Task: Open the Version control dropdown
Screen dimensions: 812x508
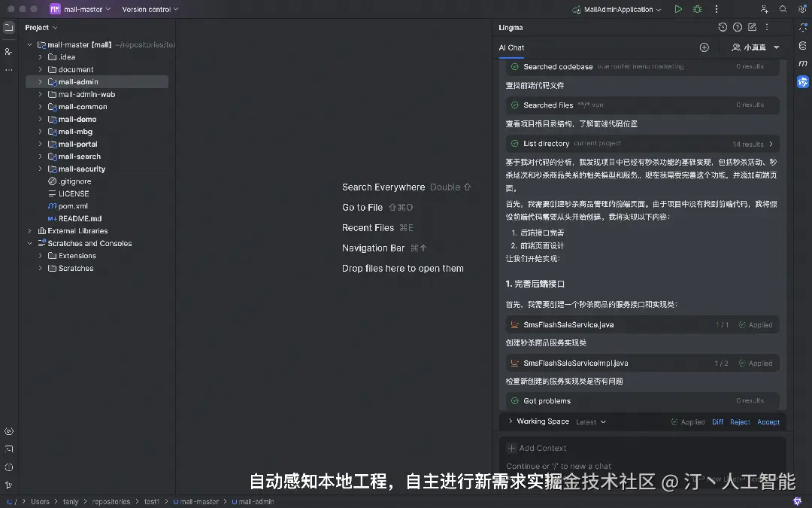Action: pyautogui.click(x=150, y=9)
